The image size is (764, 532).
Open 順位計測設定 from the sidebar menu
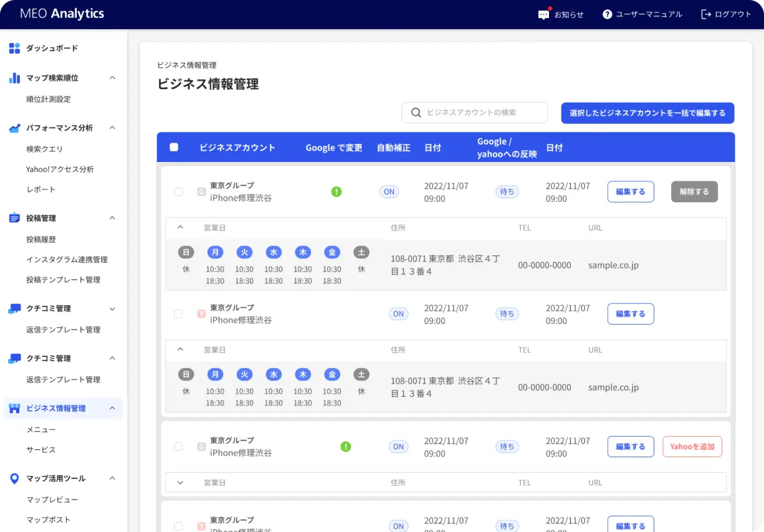(49, 98)
